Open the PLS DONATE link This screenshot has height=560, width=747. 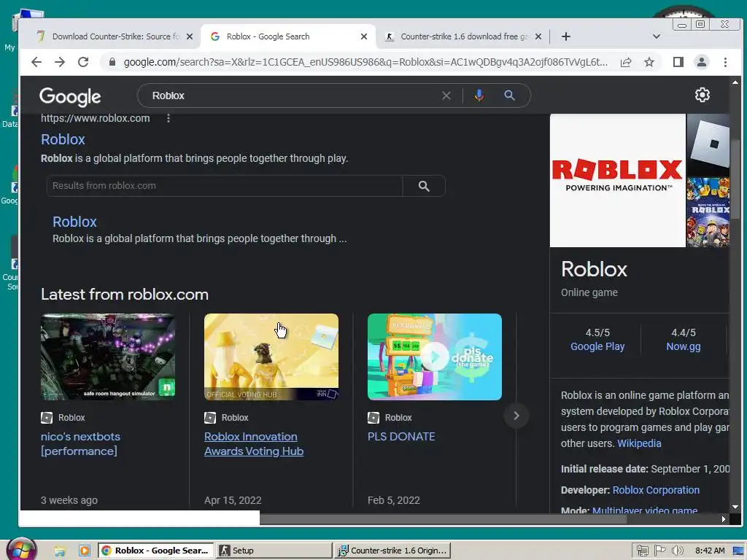401,437
